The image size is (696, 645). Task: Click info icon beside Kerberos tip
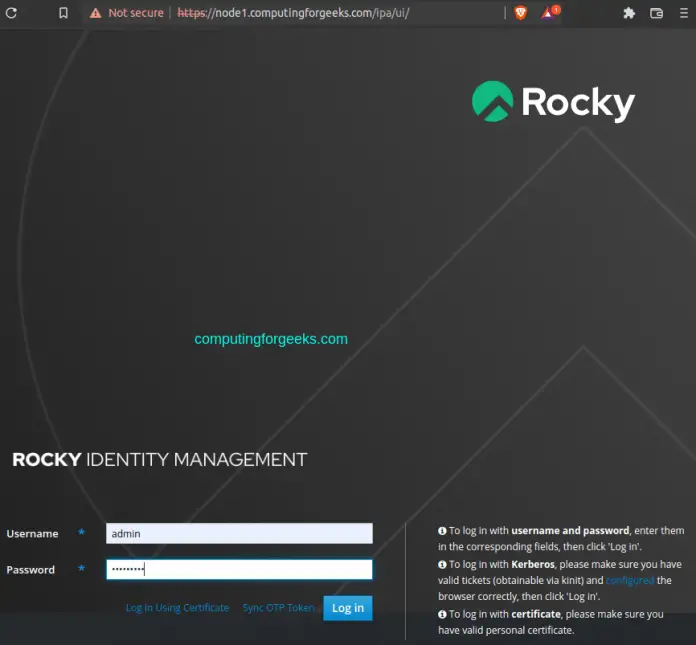442,564
